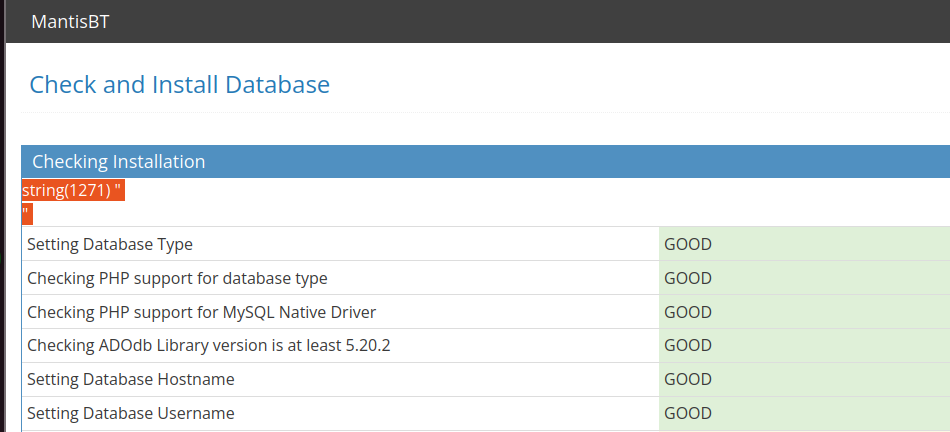Select the Check and Install Database heading

tap(179, 85)
